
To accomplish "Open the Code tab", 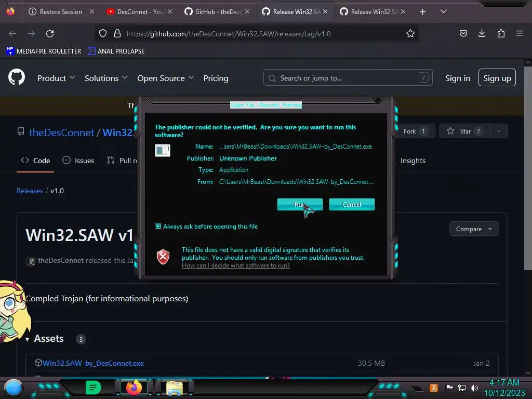I will point(35,161).
